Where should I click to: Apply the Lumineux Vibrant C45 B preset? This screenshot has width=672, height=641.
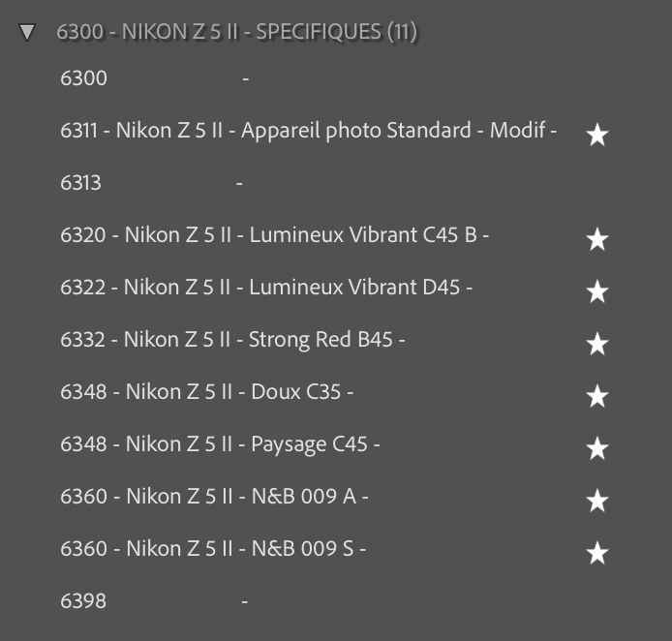point(274,235)
